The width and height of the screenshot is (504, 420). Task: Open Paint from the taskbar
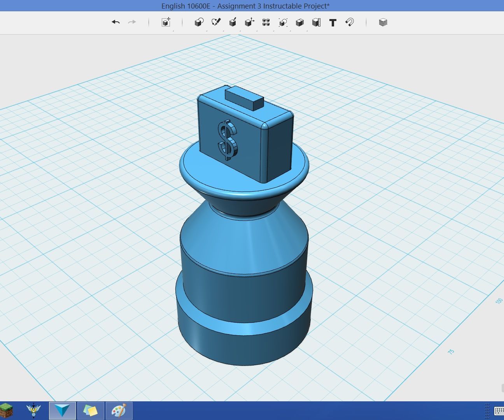[x=119, y=410]
